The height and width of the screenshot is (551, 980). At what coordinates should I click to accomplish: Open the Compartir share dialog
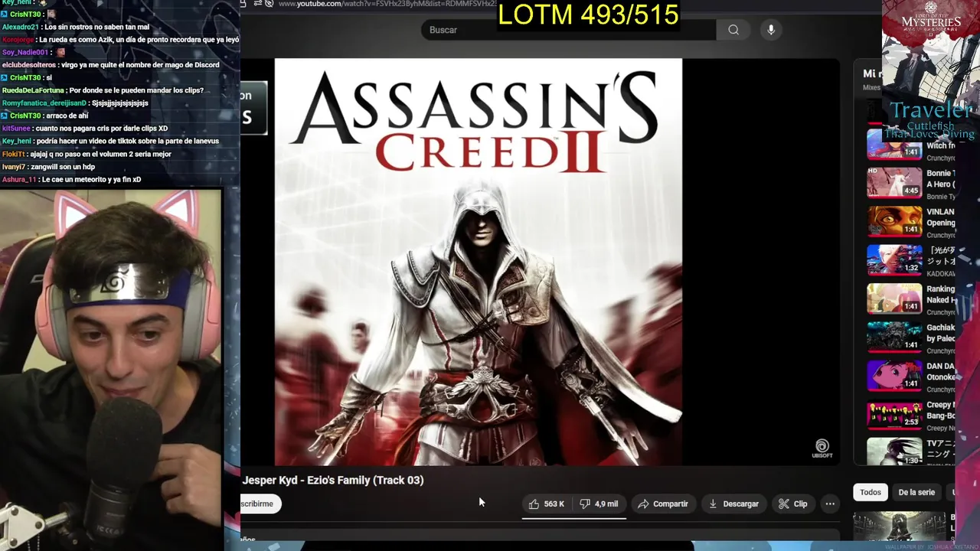(x=663, y=504)
